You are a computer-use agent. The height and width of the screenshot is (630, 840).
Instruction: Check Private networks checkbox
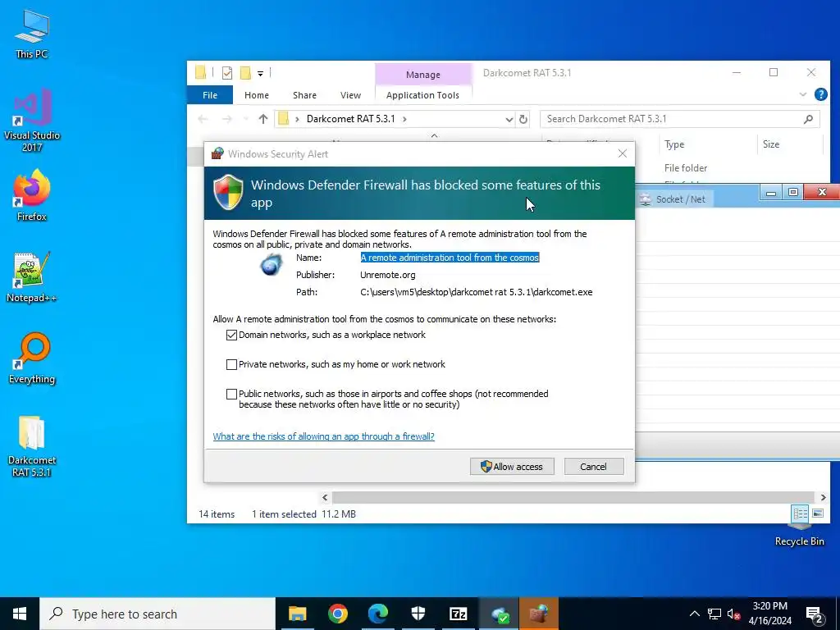coord(231,365)
